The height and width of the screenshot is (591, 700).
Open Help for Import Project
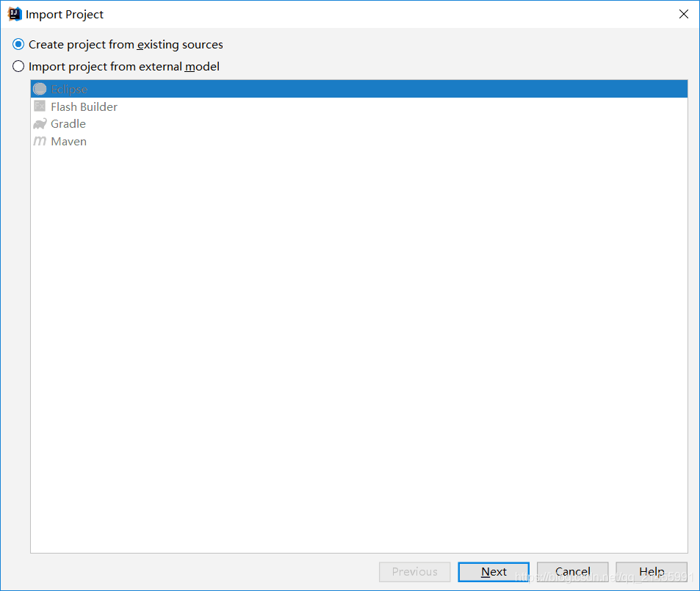[652, 572]
